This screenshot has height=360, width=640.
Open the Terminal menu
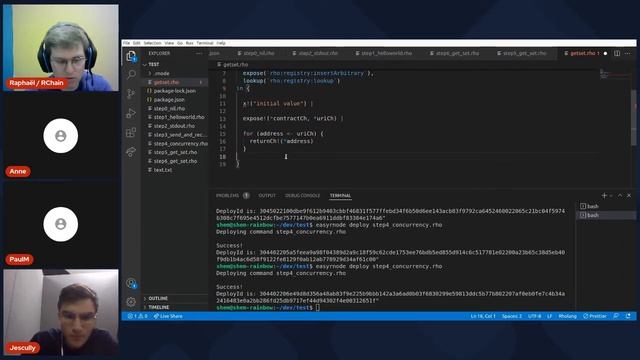(205, 43)
